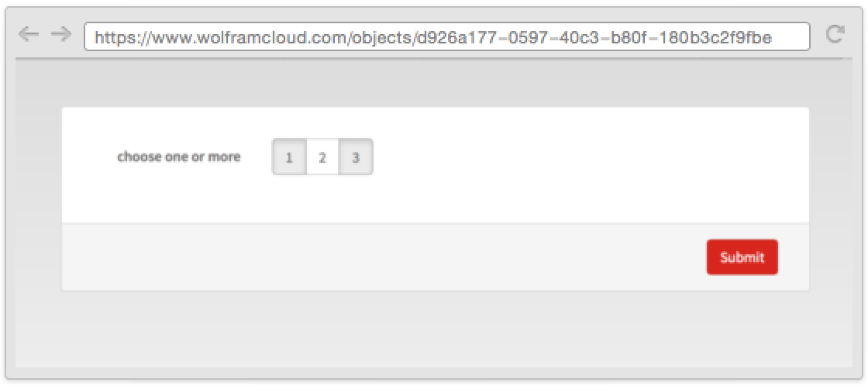Click the "choose one or more" label
The width and height of the screenshot is (868, 386).
click(179, 157)
